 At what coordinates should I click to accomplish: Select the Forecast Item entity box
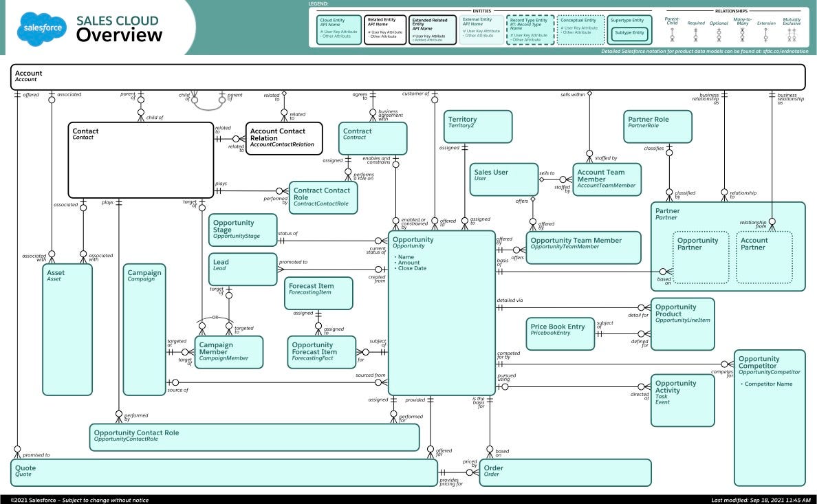tap(318, 294)
